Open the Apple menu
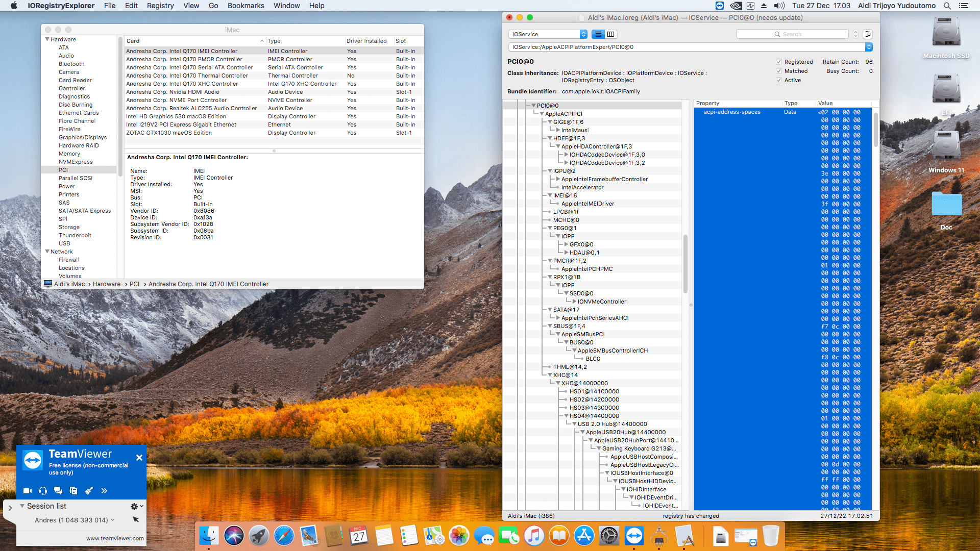This screenshot has height=551, width=980. click(14, 6)
